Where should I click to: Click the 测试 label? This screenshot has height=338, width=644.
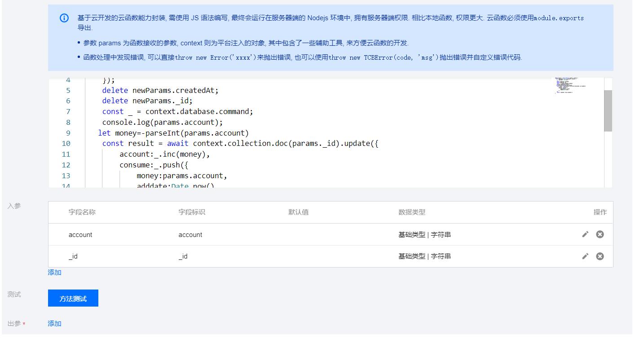(14, 294)
